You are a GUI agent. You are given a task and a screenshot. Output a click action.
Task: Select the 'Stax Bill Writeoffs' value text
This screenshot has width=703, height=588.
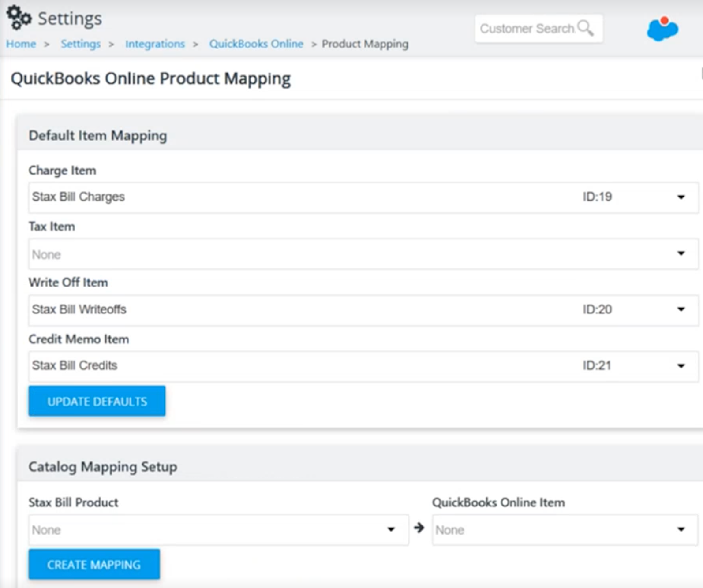(x=79, y=309)
